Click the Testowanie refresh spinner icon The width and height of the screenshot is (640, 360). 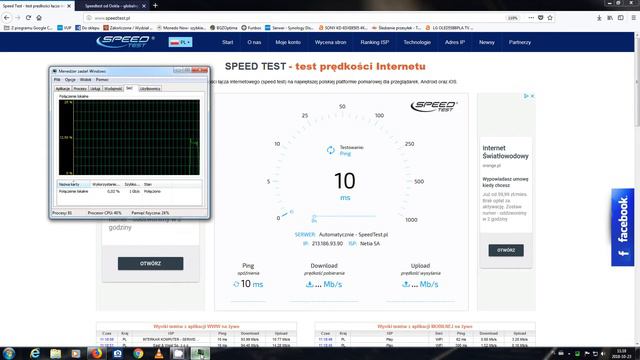pyautogui.click(x=331, y=150)
